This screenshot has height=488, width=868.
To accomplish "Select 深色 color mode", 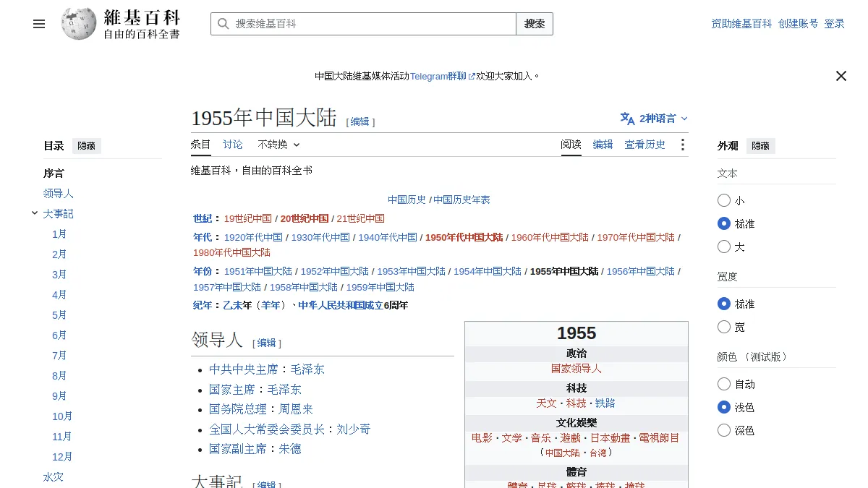I will (724, 430).
